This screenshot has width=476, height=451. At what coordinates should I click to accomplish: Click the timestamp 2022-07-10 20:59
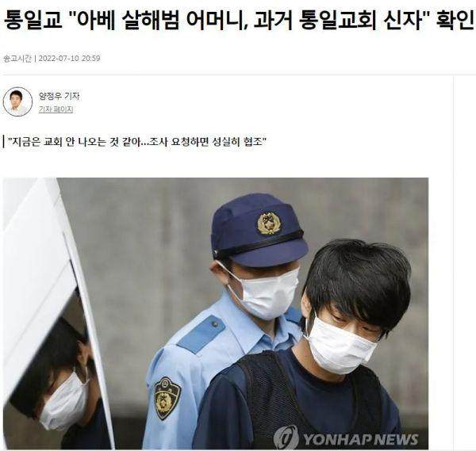pos(69,58)
